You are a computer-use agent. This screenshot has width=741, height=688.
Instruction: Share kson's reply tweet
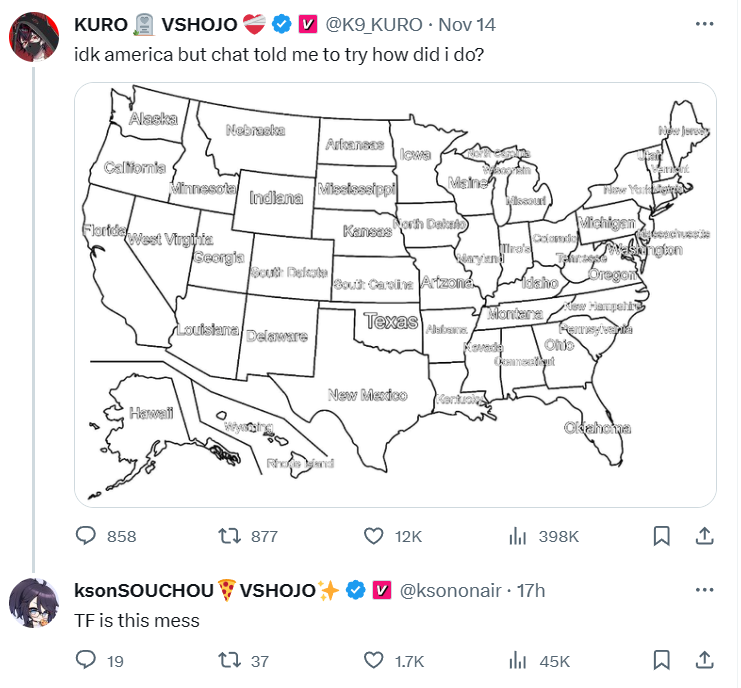(704, 660)
